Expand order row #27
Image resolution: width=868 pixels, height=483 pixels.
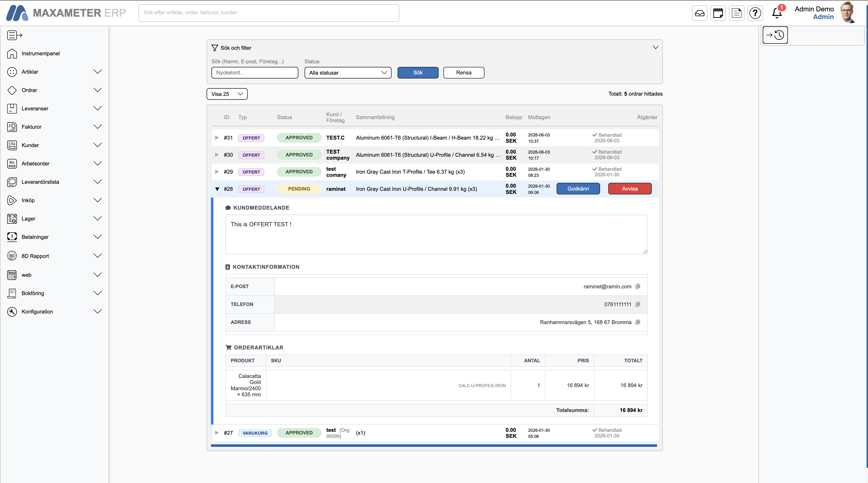pos(217,433)
